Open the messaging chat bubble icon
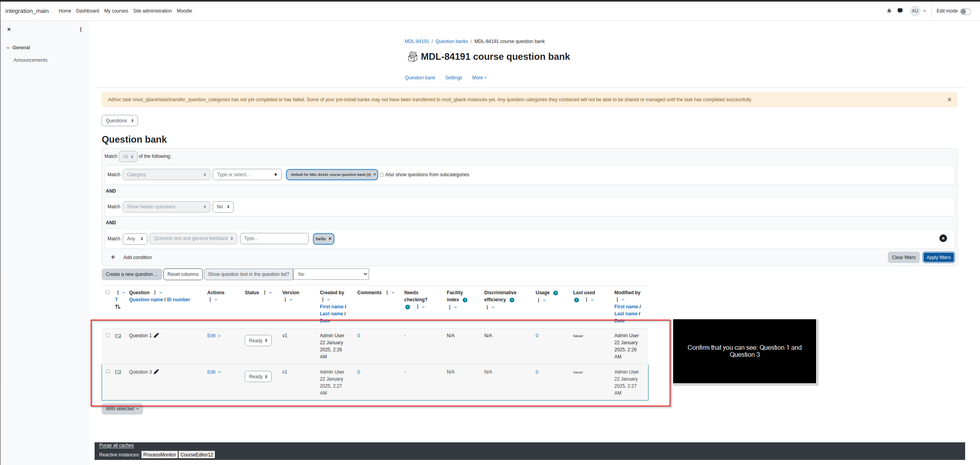The image size is (980, 465). click(x=900, y=11)
